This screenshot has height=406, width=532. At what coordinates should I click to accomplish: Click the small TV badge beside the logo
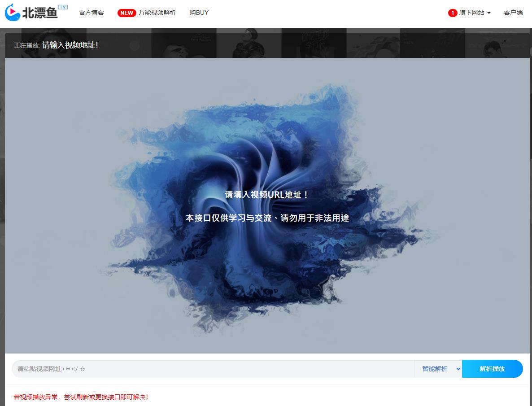(63, 7)
